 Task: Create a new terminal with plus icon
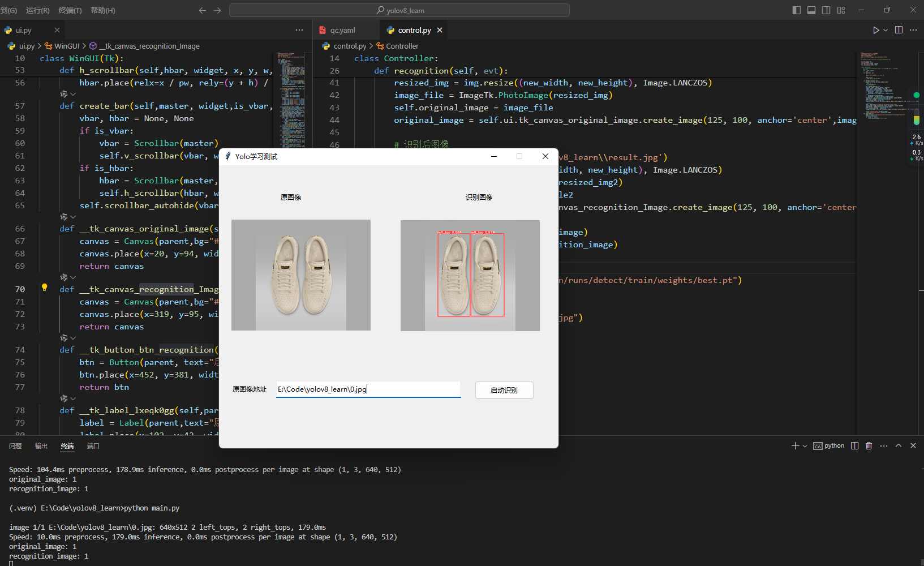[x=796, y=446]
